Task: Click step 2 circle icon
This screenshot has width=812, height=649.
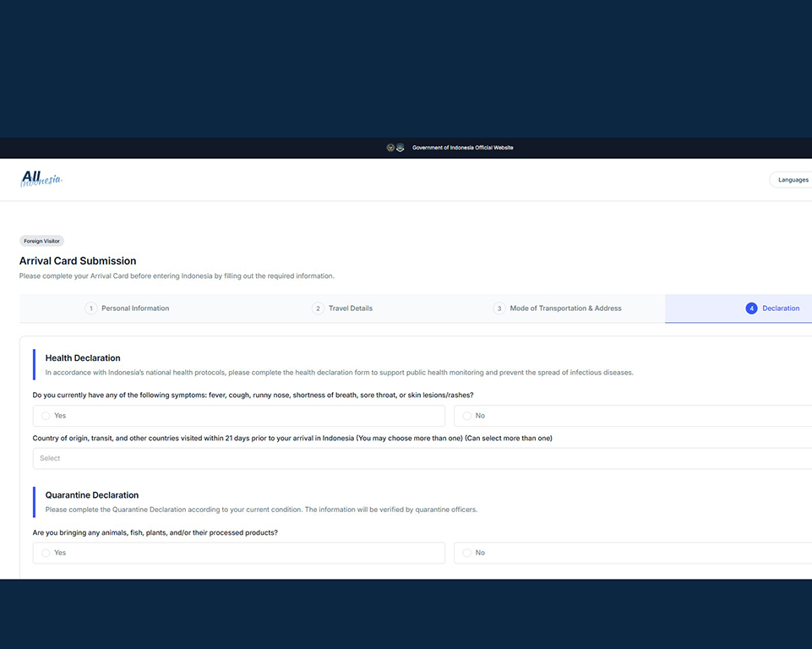Action: click(318, 308)
